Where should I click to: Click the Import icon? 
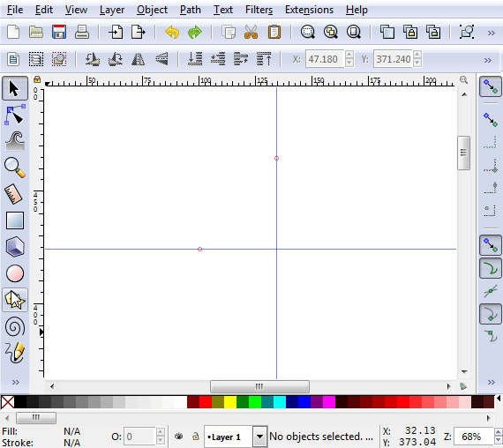point(116,32)
